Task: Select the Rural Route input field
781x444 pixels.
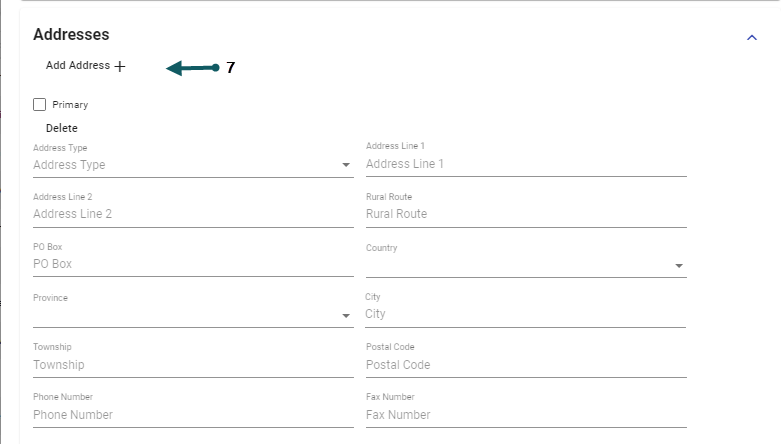Action: click(526, 214)
